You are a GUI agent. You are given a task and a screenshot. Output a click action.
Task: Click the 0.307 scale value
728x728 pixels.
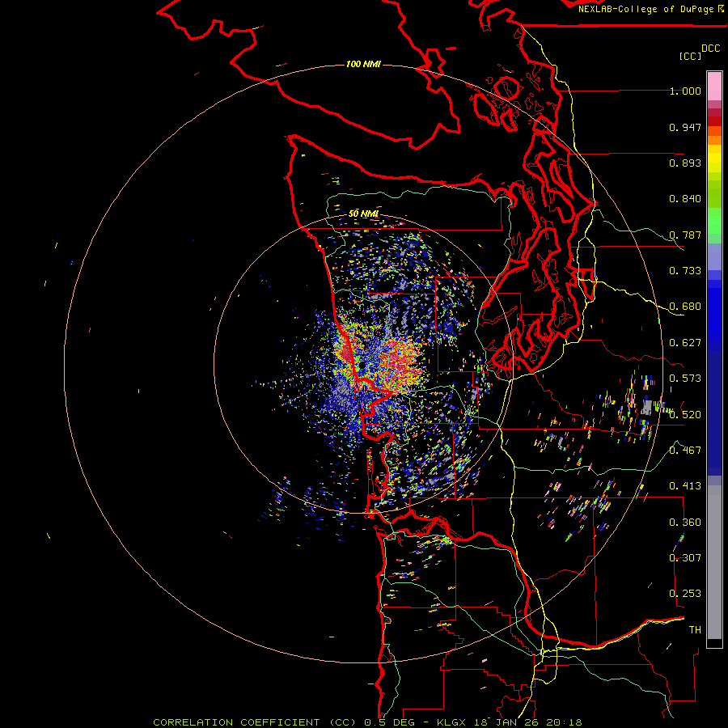(x=685, y=558)
